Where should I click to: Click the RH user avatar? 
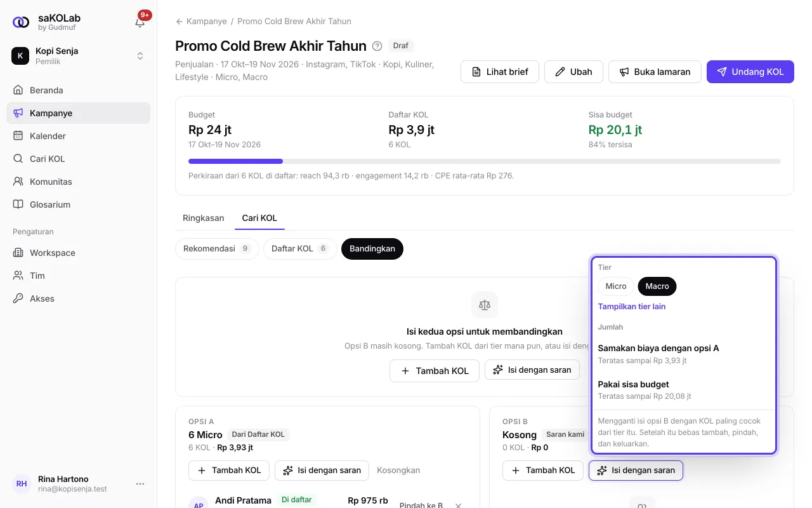coord(22,484)
